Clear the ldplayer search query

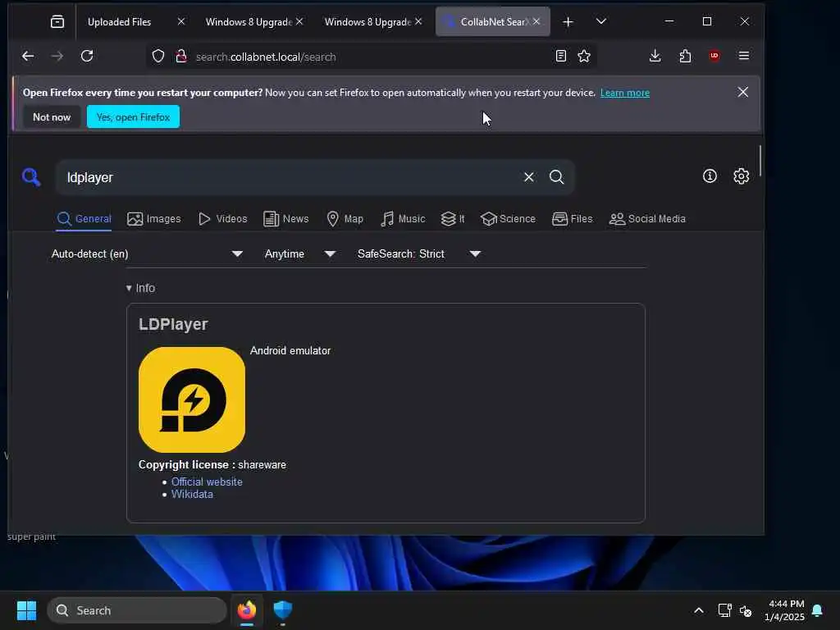tap(529, 177)
